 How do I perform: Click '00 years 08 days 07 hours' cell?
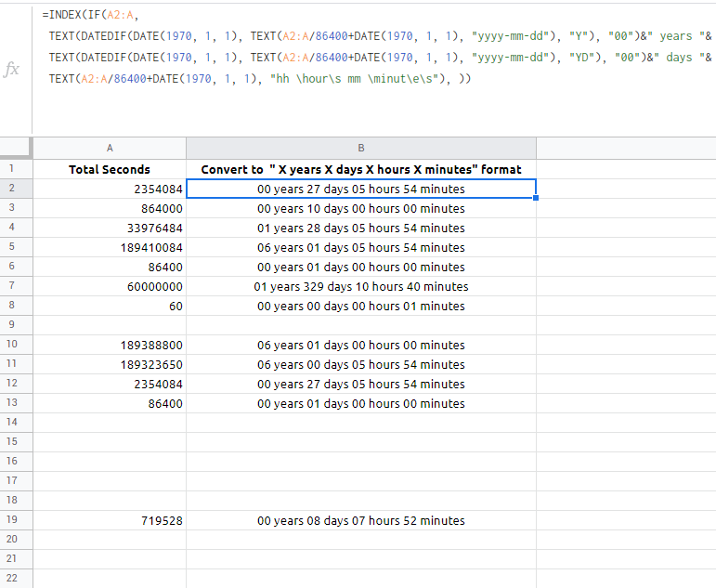(x=361, y=520)
